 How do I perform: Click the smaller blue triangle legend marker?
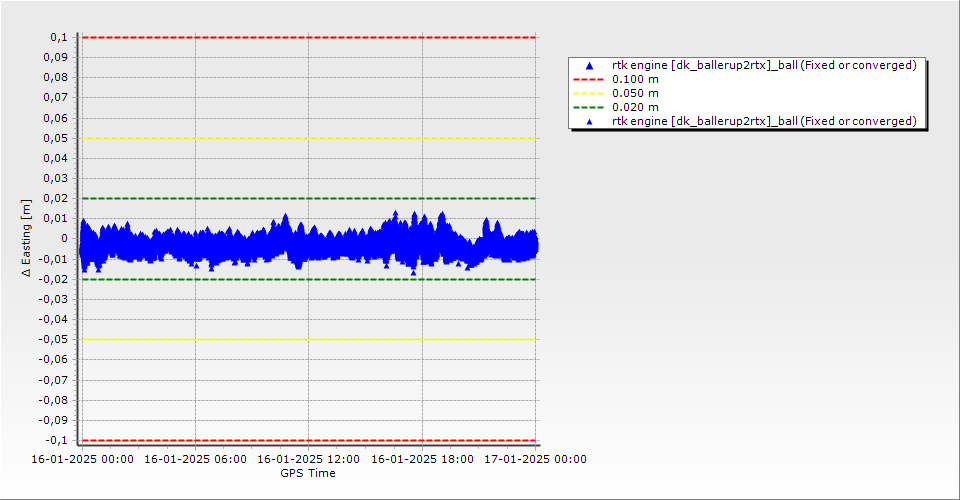click(x=590, y=122)
